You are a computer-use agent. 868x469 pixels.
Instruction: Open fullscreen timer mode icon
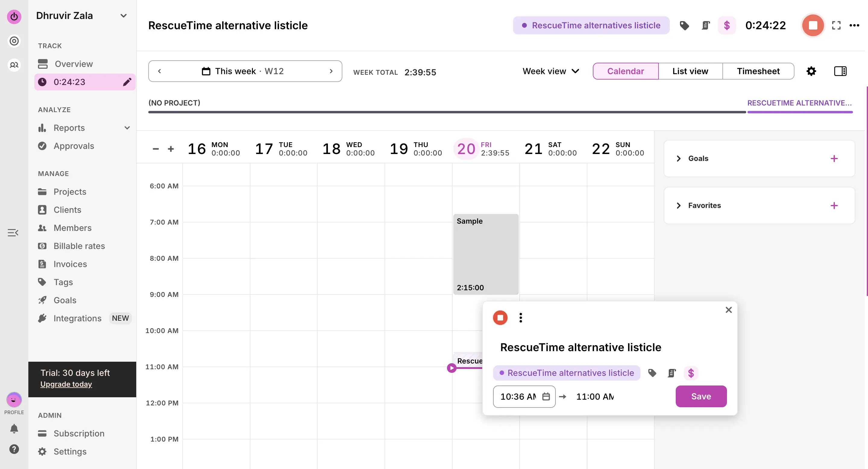[836, 25]
